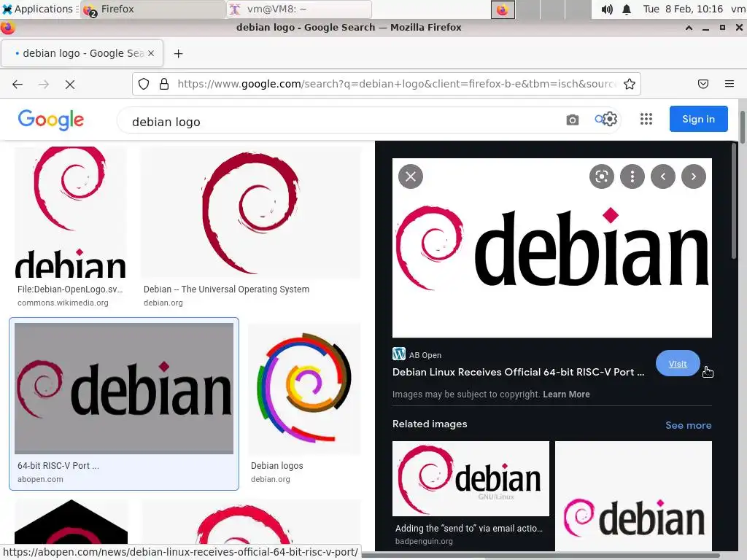Open the large debian preview image
The image size is (747, 560).
(x=552, y=248)
